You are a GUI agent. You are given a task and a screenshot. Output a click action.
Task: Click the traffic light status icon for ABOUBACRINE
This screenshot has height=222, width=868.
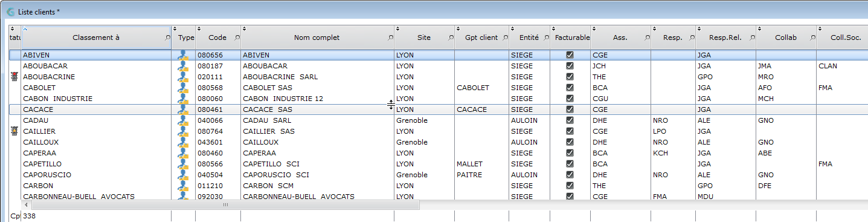point(14,77)
